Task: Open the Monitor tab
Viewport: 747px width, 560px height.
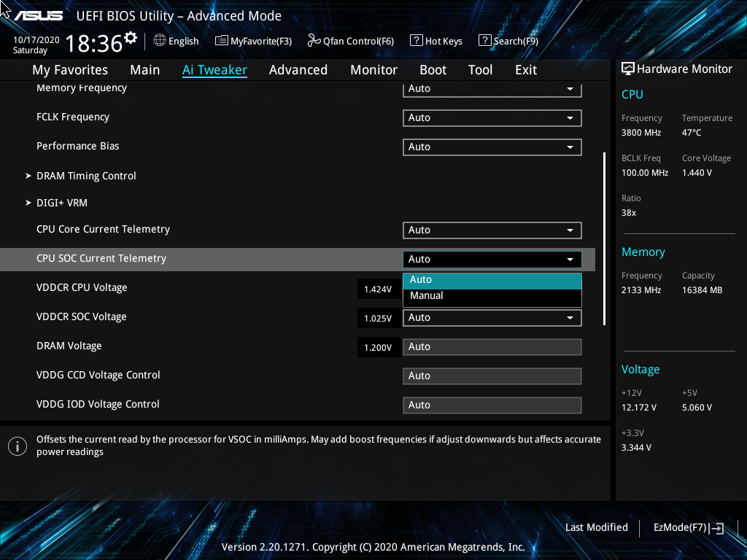Action: click(373, 70)
